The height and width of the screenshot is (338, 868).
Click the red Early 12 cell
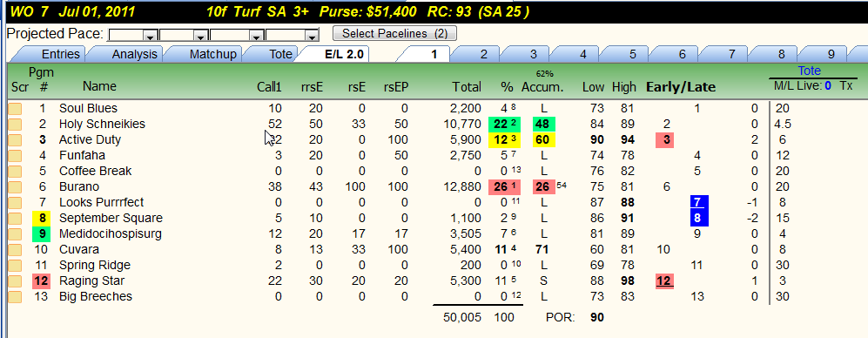[664, 281]
